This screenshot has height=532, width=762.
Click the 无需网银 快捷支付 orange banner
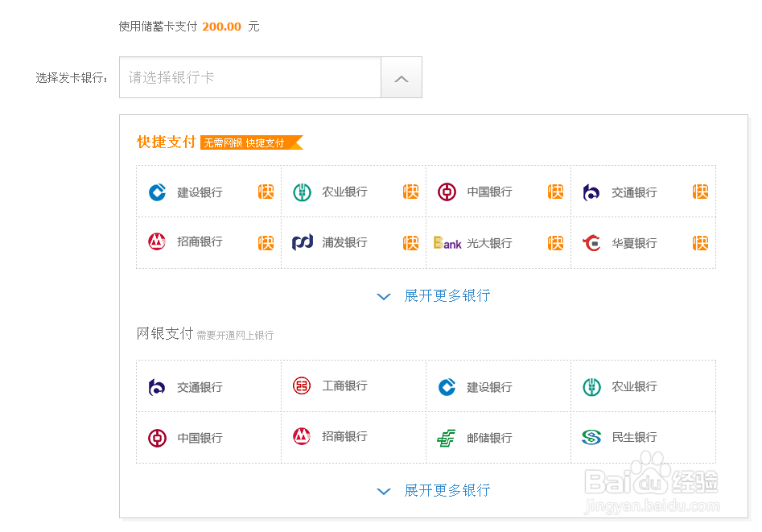pyautogui.click(x=251, y=142)
